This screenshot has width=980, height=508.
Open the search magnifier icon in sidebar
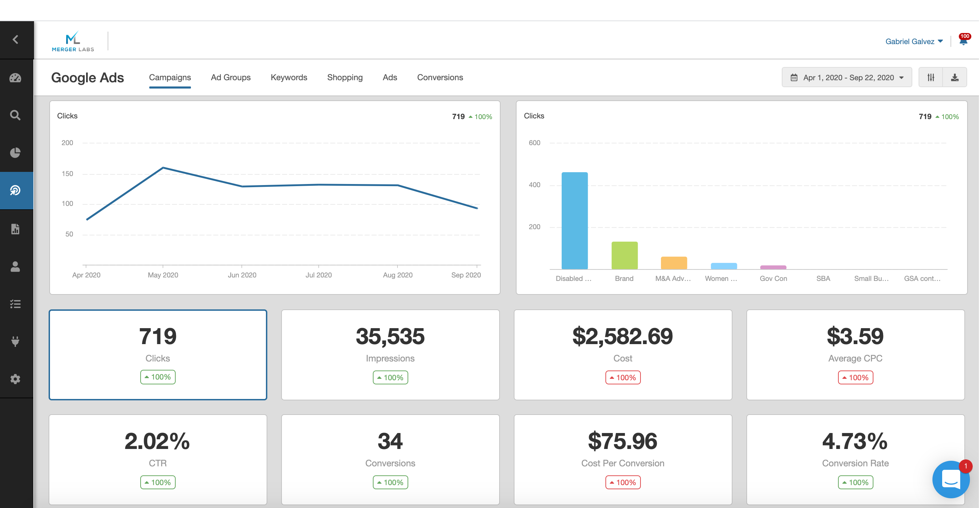coord(16,115)
